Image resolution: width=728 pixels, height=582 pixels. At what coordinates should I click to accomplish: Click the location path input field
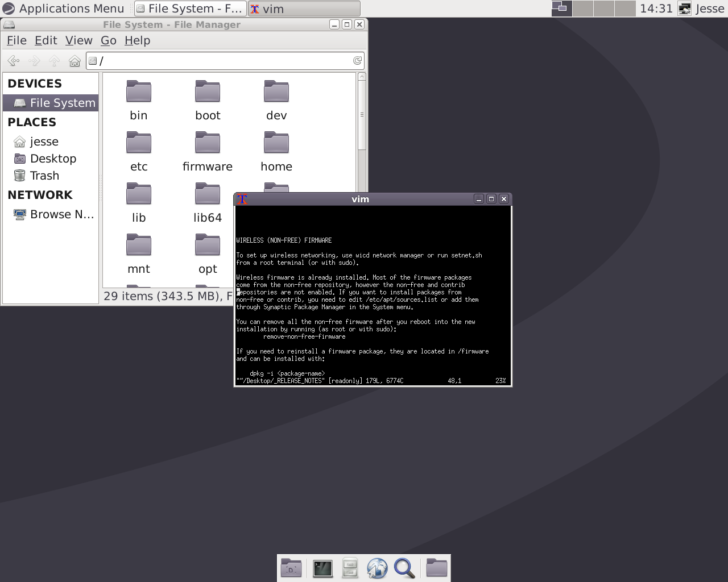pos(225,61)
